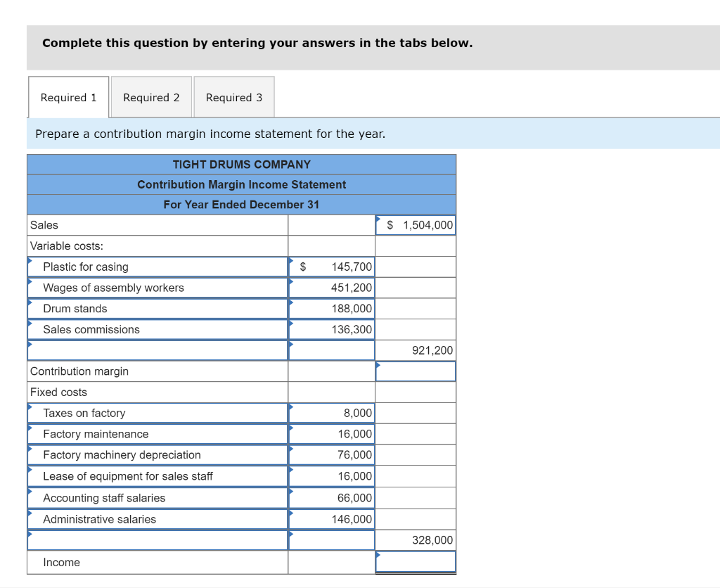Click the marker icon beside Sales commissions
The width and height of the screenshot is (720, 588).
[30, 325]
